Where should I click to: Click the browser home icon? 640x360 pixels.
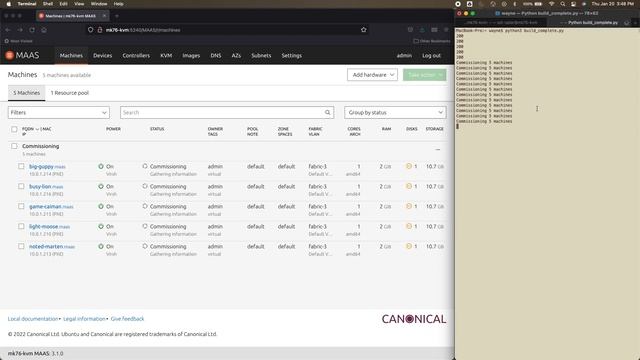pos(44,30)
